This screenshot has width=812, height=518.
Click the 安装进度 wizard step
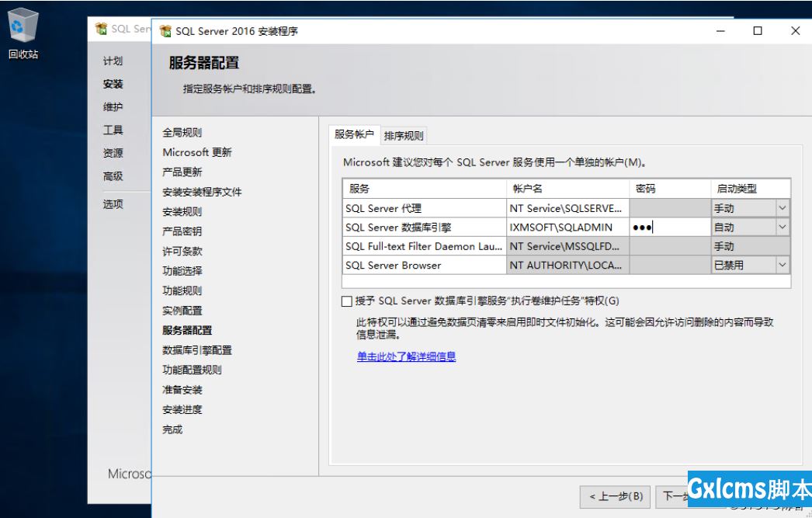[x=182, y=409]
